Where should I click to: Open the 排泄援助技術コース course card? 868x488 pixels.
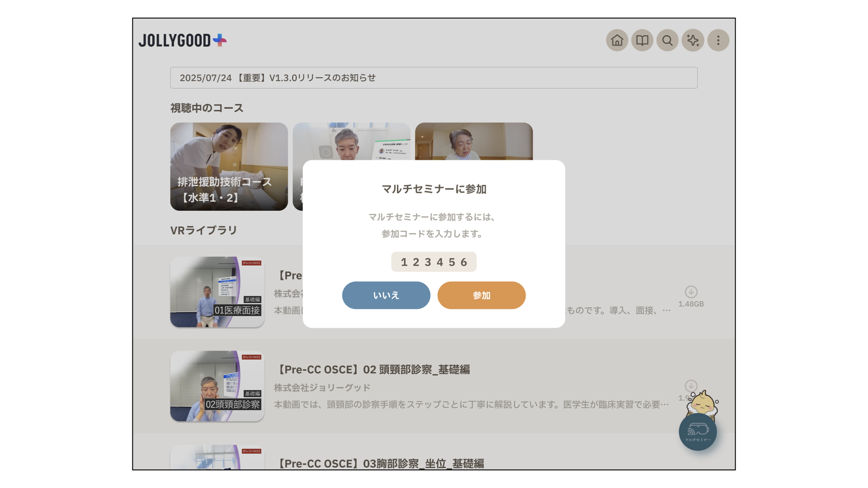pos(229,166)
